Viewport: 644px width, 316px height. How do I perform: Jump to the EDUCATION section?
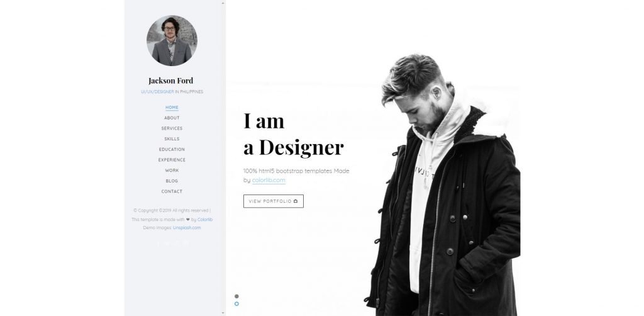(x=172, y=150)
